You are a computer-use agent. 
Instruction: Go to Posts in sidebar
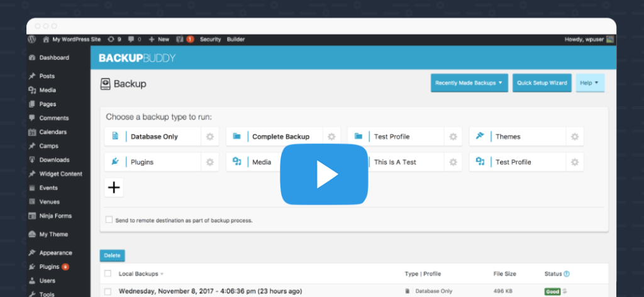tap(47, 76)
